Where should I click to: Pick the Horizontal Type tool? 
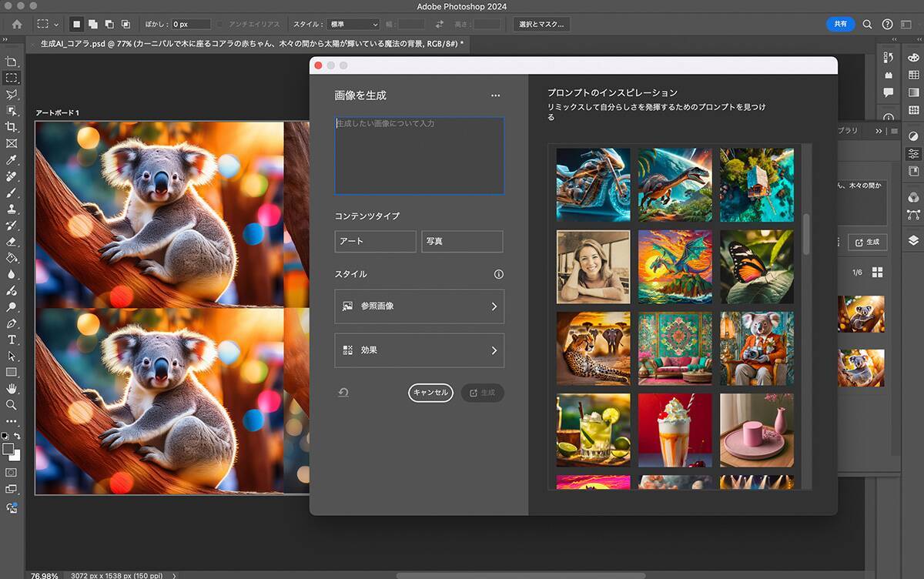(x=12, y=340)
